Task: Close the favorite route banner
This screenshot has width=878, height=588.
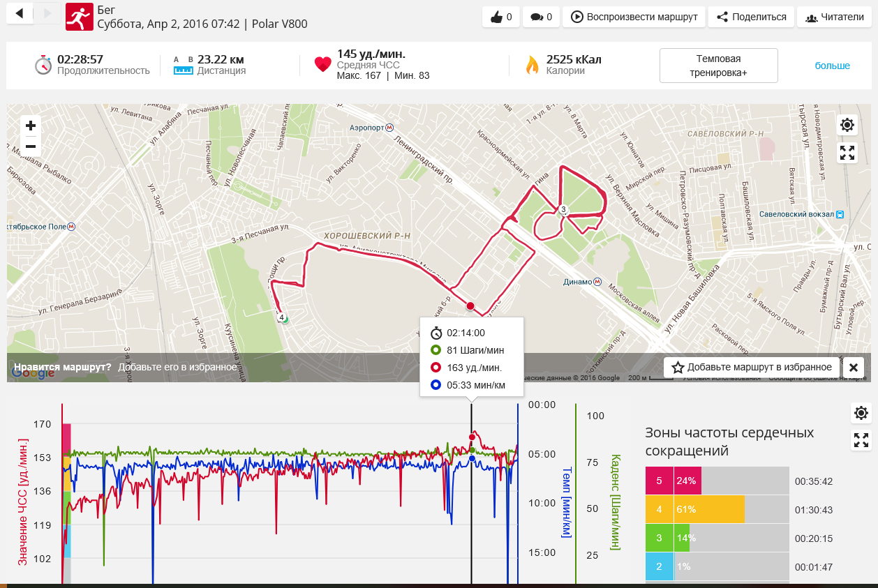Action: (x=853, y=367)
